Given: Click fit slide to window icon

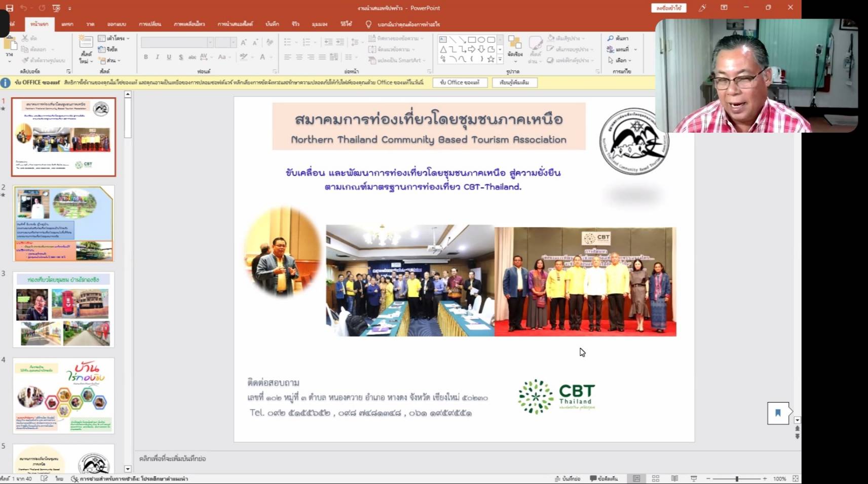Looking at the screenshot, I should tap(796, 478).
